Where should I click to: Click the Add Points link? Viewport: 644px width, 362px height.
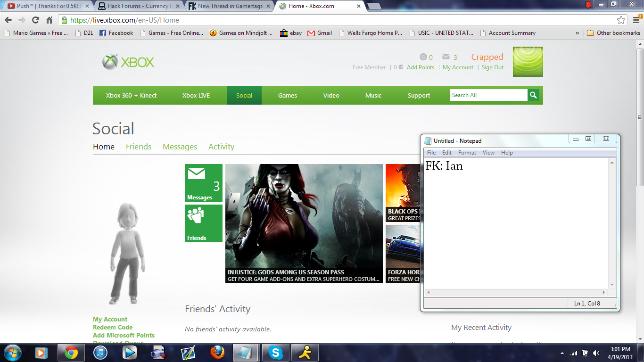[421, 67]
